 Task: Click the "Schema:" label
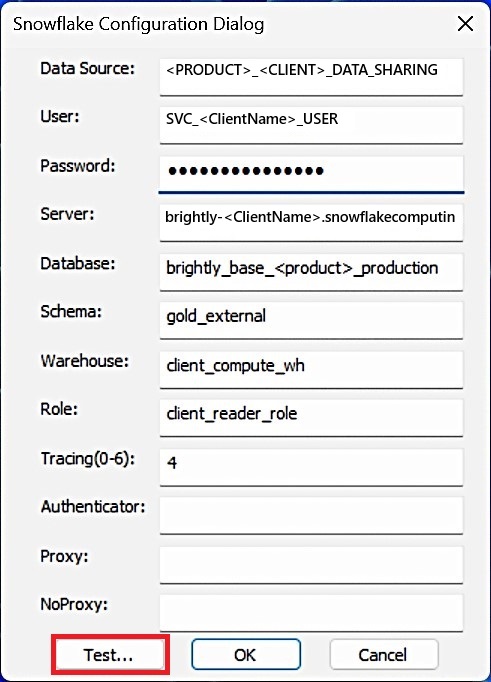click(x=71, y=311)
